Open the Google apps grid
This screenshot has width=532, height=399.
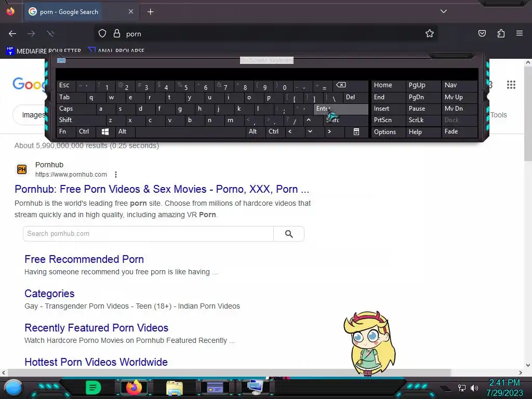point(511,85)
